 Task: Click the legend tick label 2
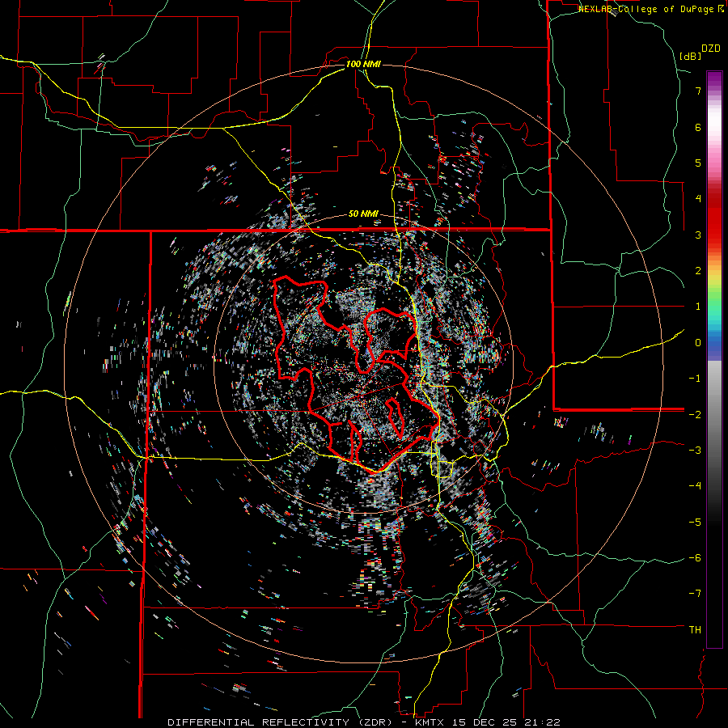tap(698, 271)
